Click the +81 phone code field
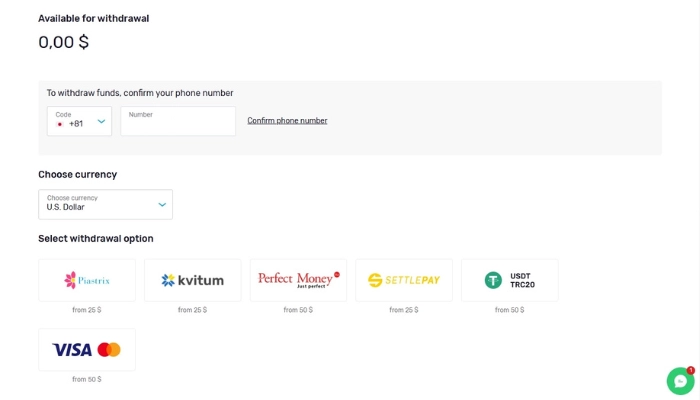The image size is (700, 400). point(79,121)
